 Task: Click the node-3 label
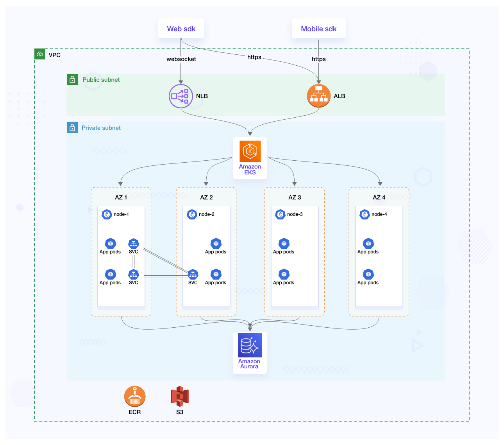[x=295, y=214]
